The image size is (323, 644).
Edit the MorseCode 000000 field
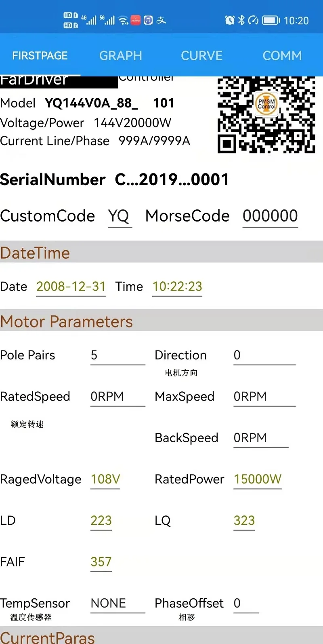pos(270,216)
